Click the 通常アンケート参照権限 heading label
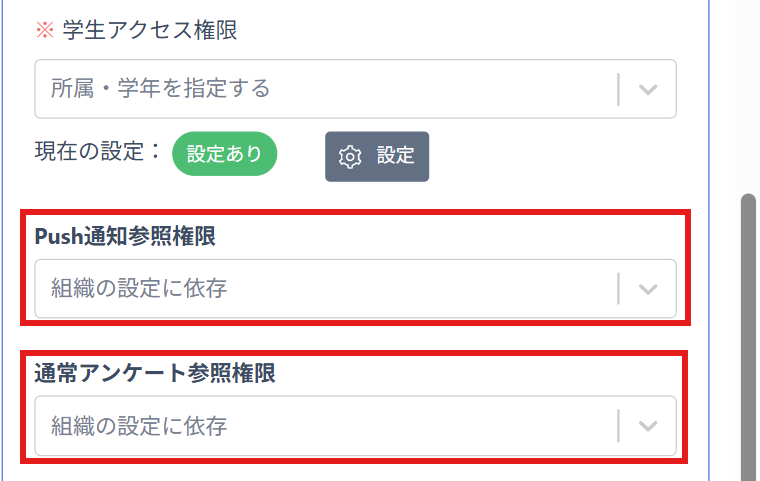Image resolution: width=760 pixels, height=481 pixels. click(154, 373)
